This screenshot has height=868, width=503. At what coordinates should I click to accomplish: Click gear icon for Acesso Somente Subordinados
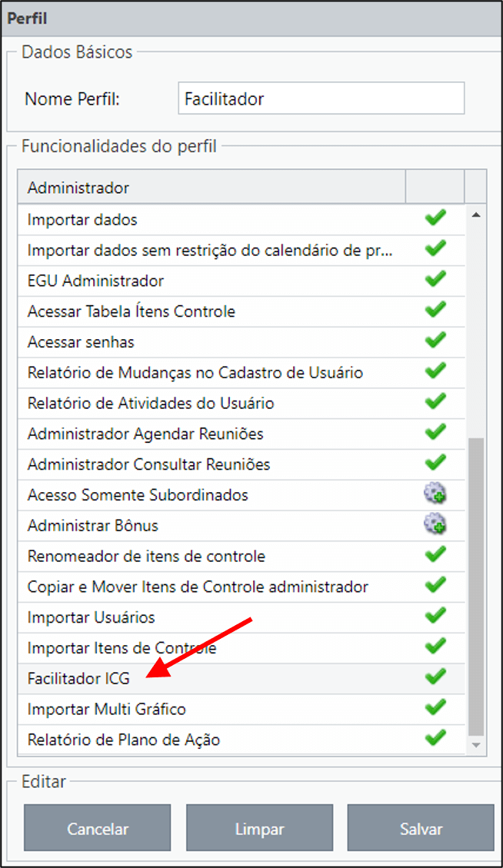tap(435, 494)
